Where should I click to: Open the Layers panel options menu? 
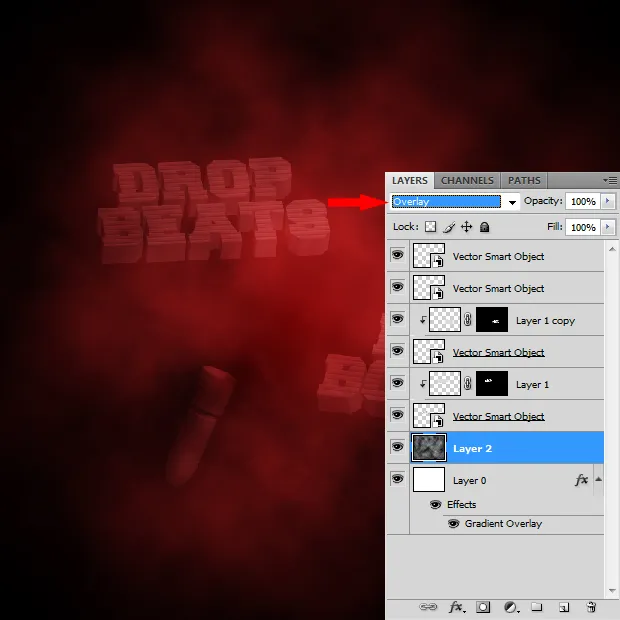pos(610,180)
